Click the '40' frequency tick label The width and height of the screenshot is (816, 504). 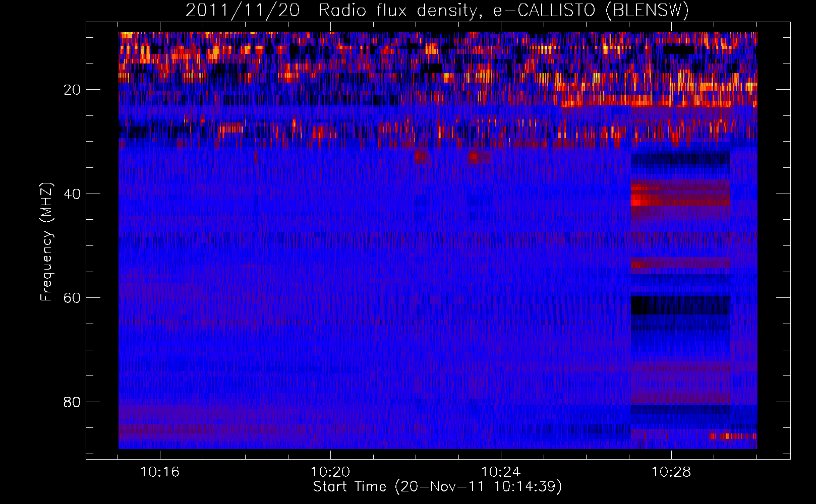pyautogui.click(x=72, y=194)
